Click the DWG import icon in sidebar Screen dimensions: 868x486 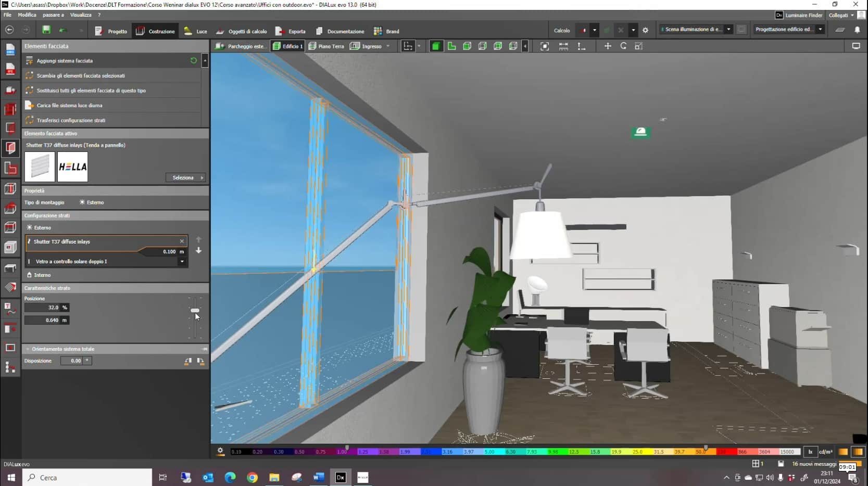[x=10, y=50]
